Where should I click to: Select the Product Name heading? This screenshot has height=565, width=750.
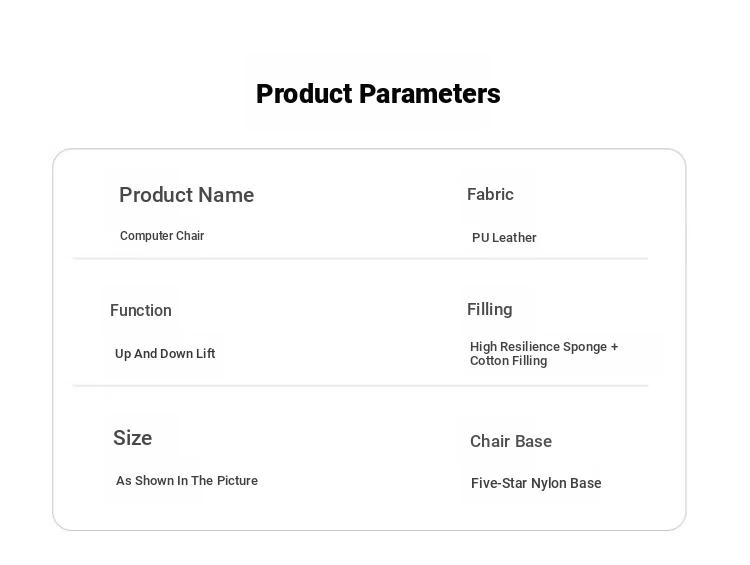[x=187, y=195]
